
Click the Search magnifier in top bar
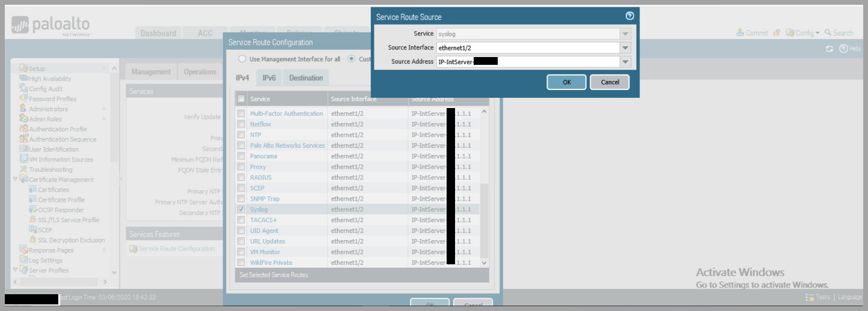click(x=828, y=32)
